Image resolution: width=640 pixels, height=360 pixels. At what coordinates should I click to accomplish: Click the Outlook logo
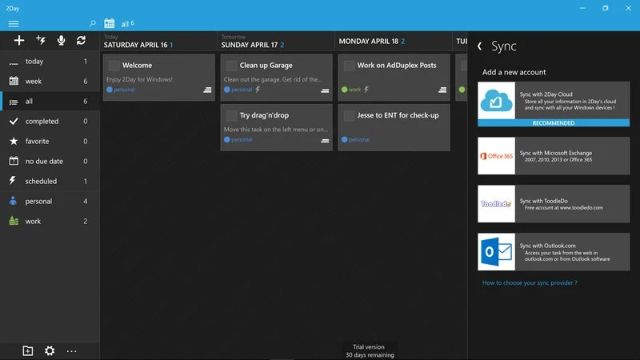496,252
